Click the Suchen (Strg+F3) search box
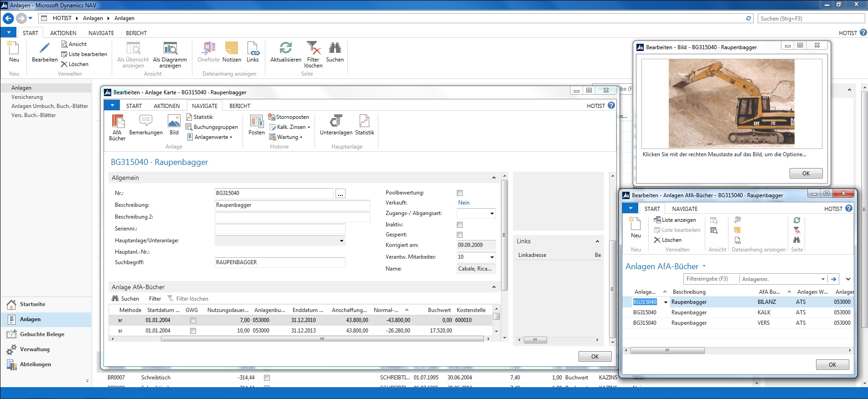 (811, 19)
